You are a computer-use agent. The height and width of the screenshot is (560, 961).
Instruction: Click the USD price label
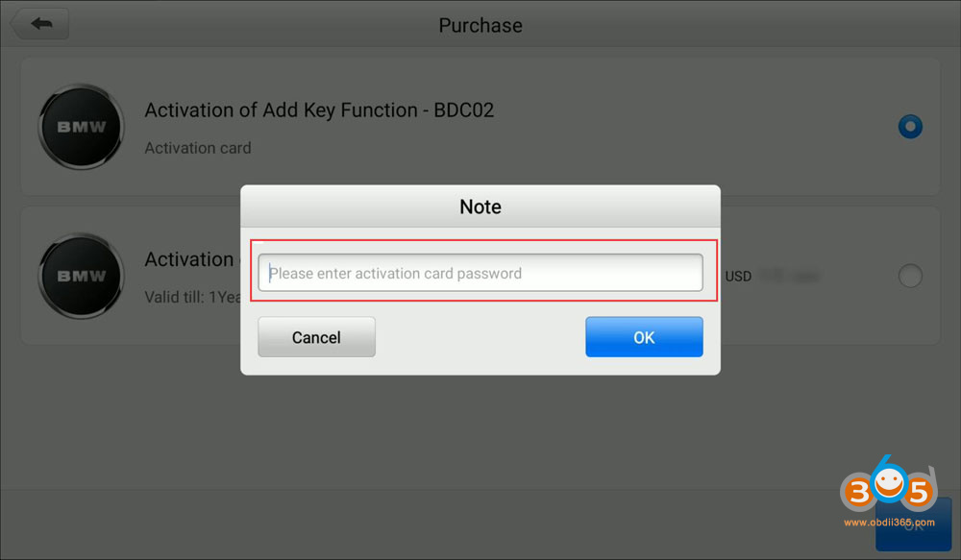pyautogui.click(x=738, y=277)
